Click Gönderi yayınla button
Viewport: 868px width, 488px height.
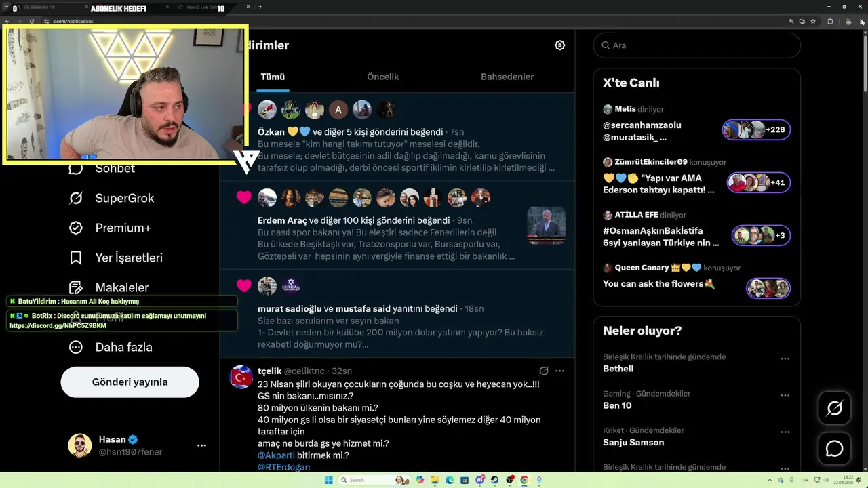point(130,382)
